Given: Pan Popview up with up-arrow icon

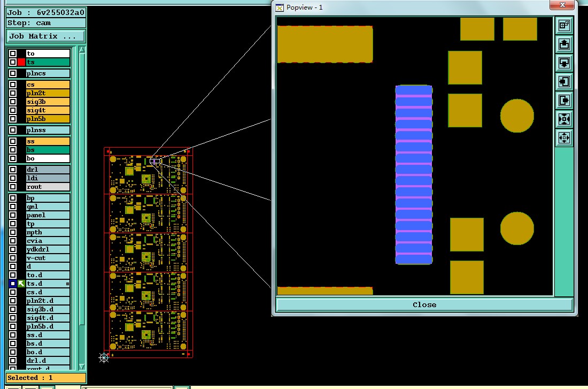Looking at the screenshot, I should coord(564,44).
